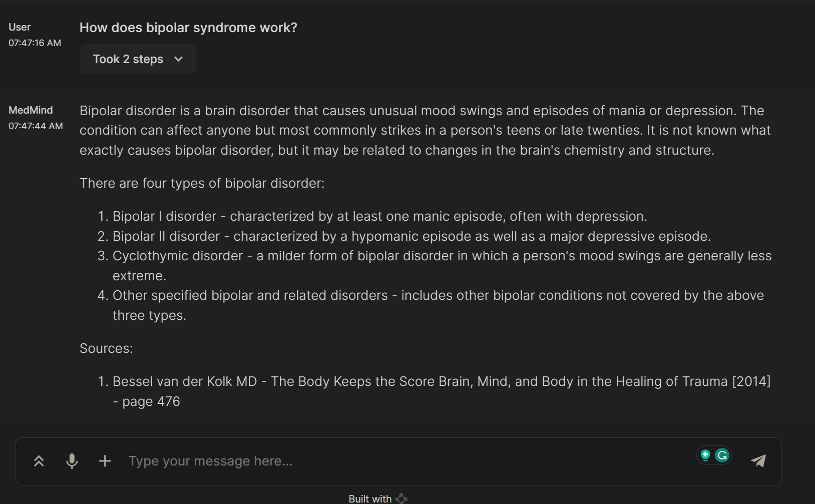Viewport: 815px width, 504px height.
Task: Start voice input with the microphone icon
Action: (x=72, y=461)
